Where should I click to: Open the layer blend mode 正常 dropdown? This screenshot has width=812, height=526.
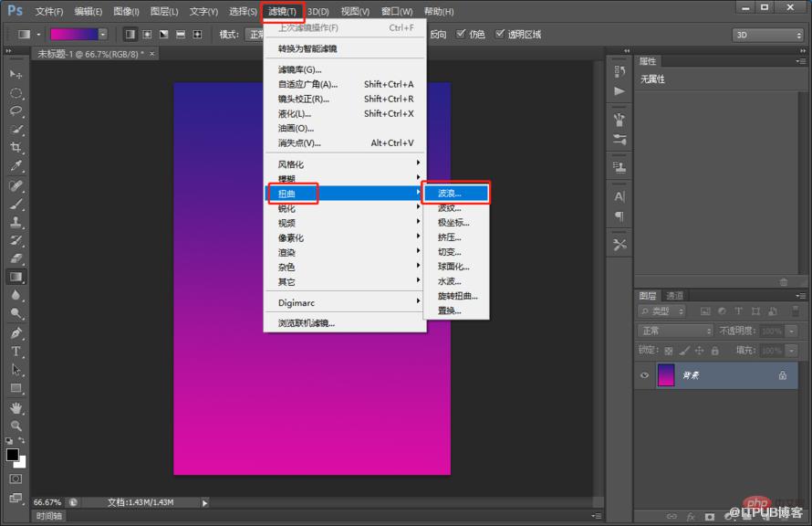click(675, 331)
